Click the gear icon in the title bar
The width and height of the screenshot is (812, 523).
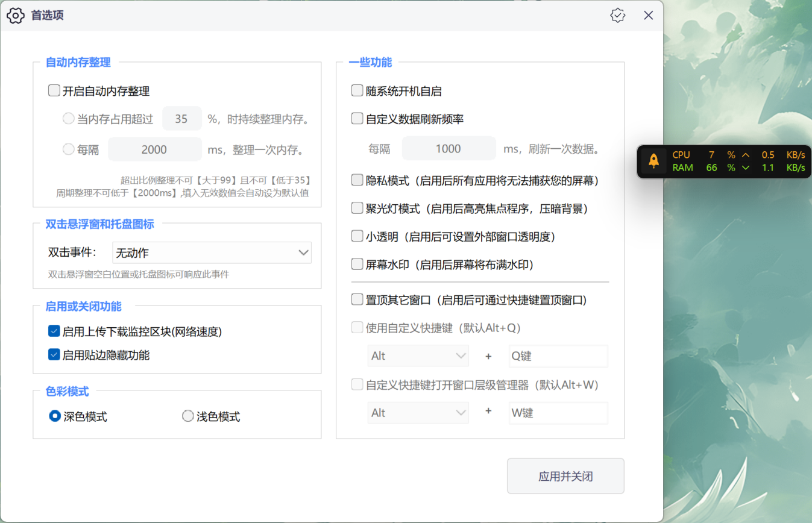(16, 16)
